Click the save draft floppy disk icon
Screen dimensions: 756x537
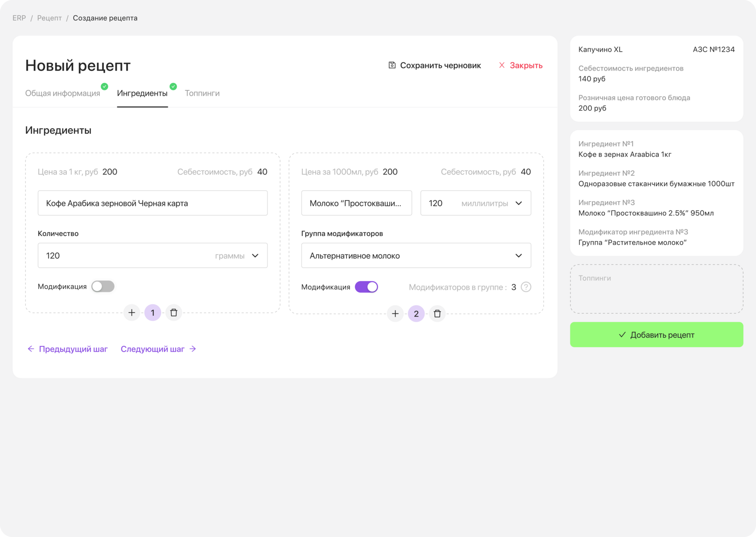(x=392, y=65)
